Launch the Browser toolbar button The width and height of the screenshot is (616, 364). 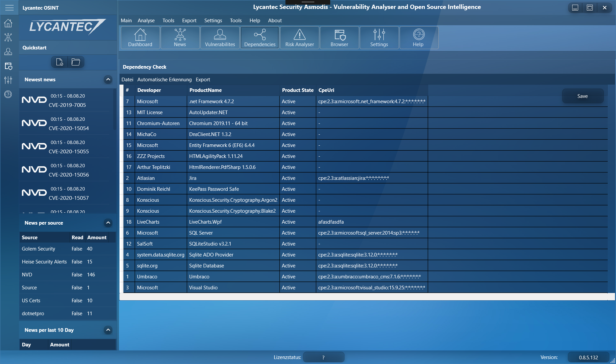click(x=339, y=38)
